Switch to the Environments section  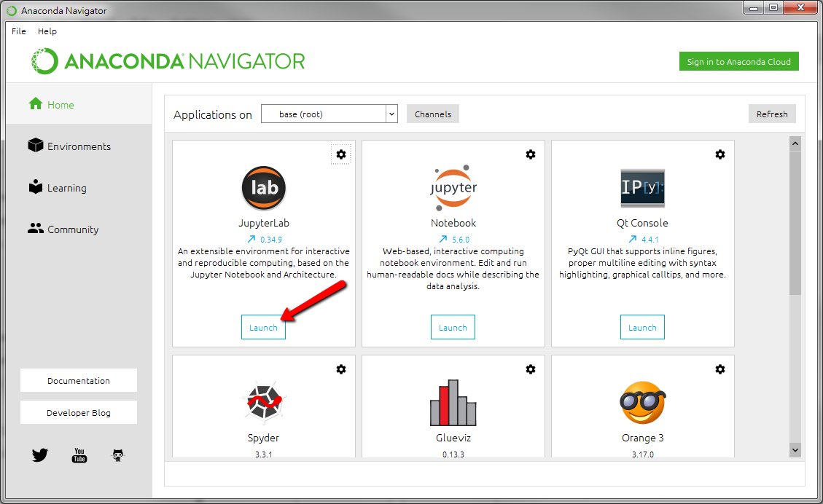[x=79, y=146]
